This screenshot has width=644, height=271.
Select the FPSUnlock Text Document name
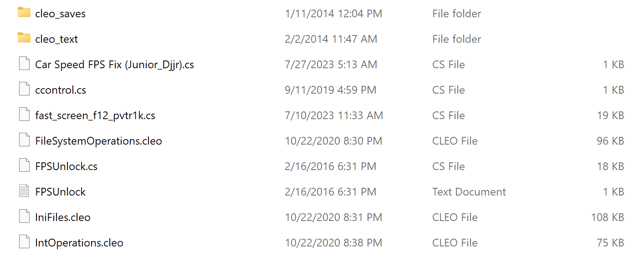(60, 192)
